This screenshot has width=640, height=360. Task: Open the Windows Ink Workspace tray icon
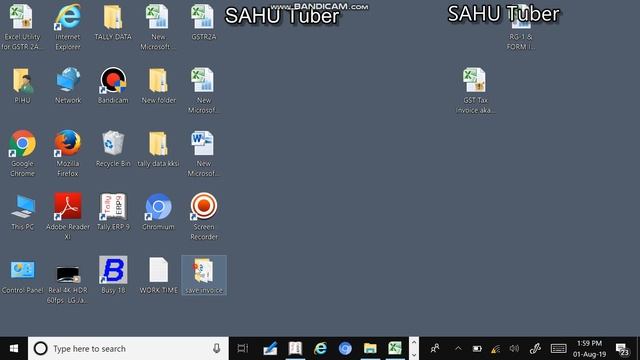pyautogui.click(x=535, y=349)
